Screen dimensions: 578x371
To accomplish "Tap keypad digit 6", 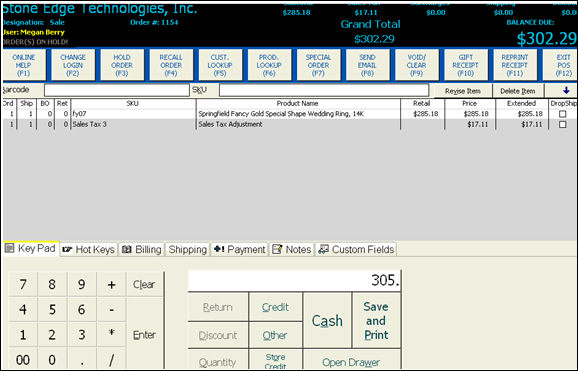I will (81, 309).
